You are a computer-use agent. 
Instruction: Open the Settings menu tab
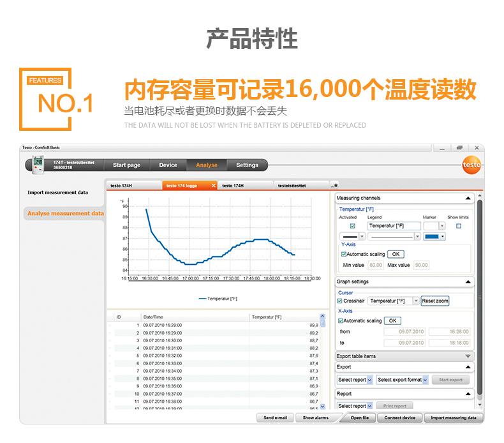(247, 165)
